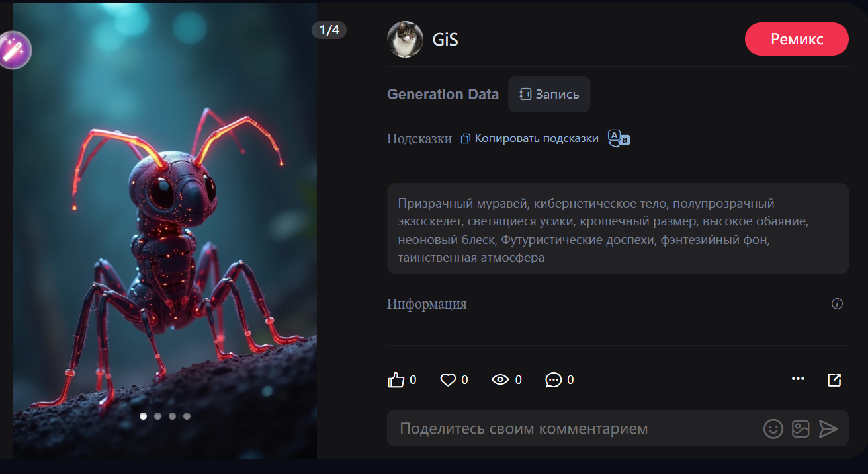Click the translate prompt icon

[x=619, y=138]
